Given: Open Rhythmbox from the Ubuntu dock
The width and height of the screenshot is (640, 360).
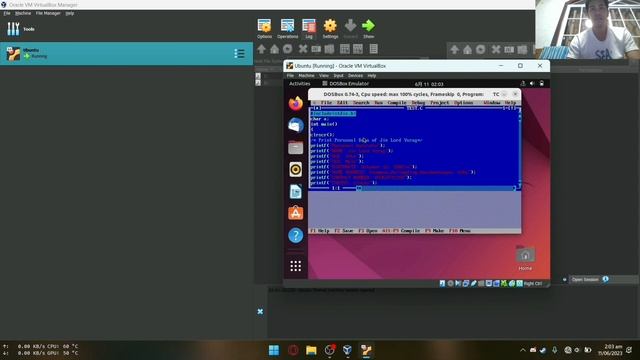Looking at the screenshot, I should coord(296,169).
